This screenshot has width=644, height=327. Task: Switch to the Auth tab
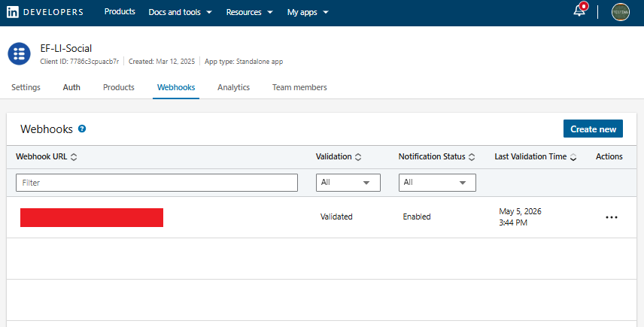[71, 87]
